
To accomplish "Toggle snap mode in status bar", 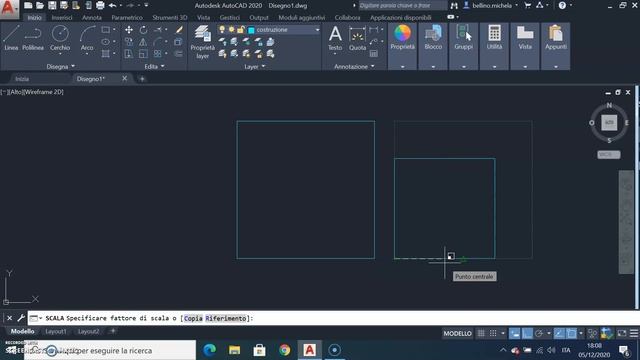I will (493, 333).
